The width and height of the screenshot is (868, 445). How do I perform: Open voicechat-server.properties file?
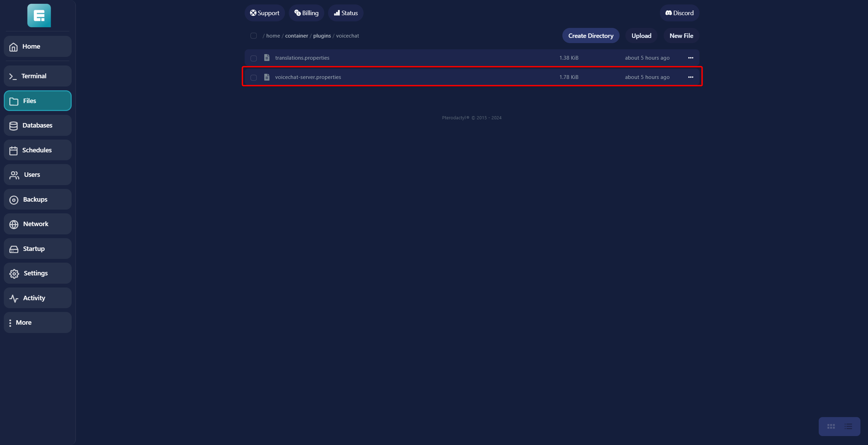tap(308, 77)
